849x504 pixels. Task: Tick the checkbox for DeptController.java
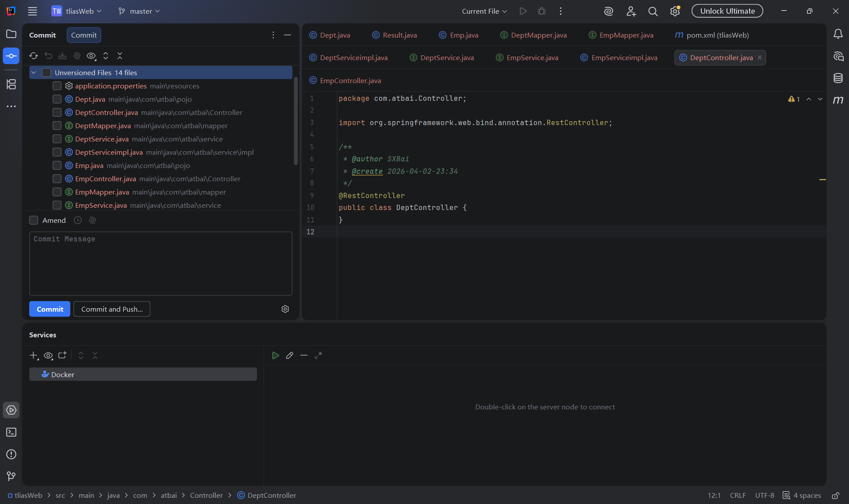tap(57, 112)
